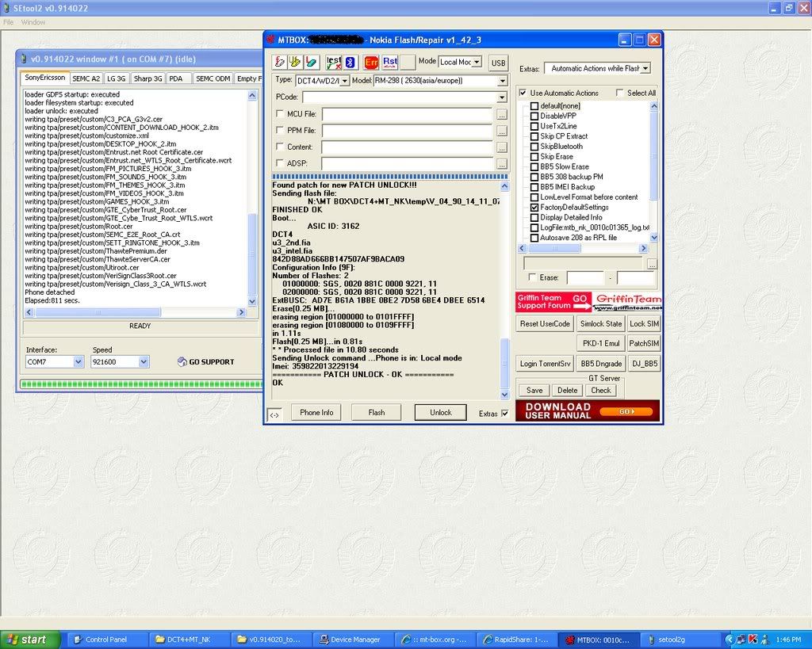Click the blank toolbar button beside Rst
The image size is (812, 649).
408,62
